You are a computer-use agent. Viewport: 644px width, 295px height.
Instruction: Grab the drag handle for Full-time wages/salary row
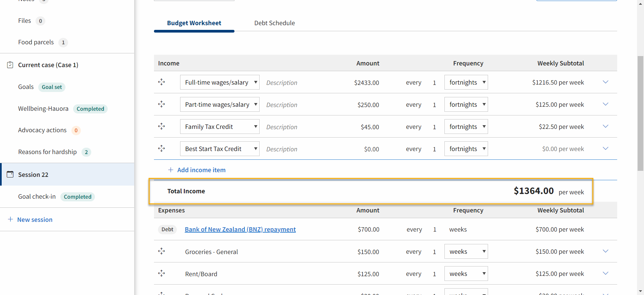click(x=161, y=82)
